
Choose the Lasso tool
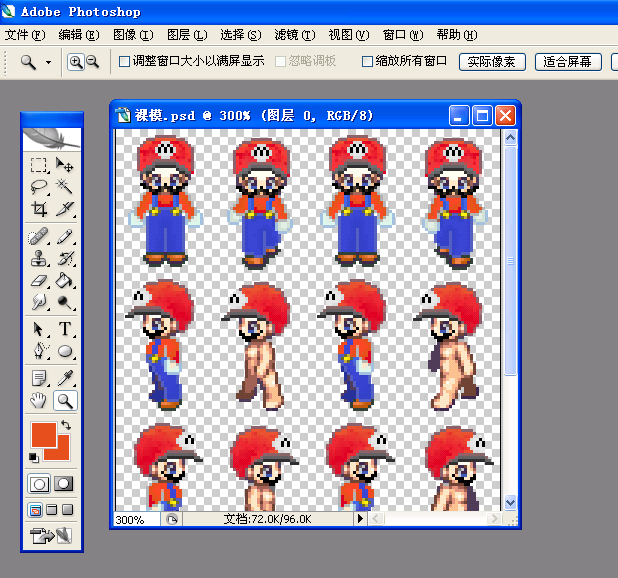(39, 187)
